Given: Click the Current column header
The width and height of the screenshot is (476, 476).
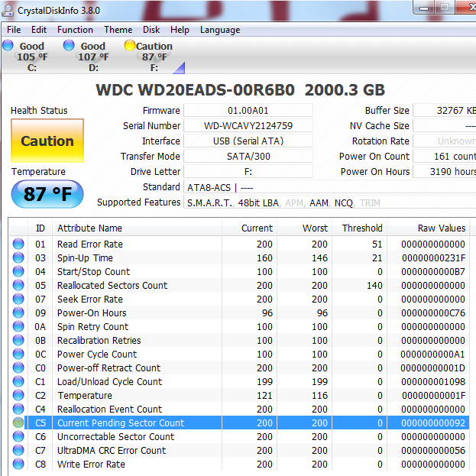Looking at the screenshot, I should pyautogui.click(x=250, y=228).
